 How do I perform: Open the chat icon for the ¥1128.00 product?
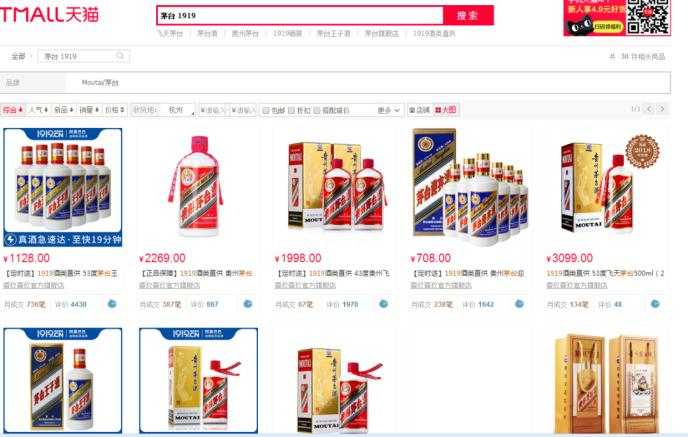(x=112, y=304)
